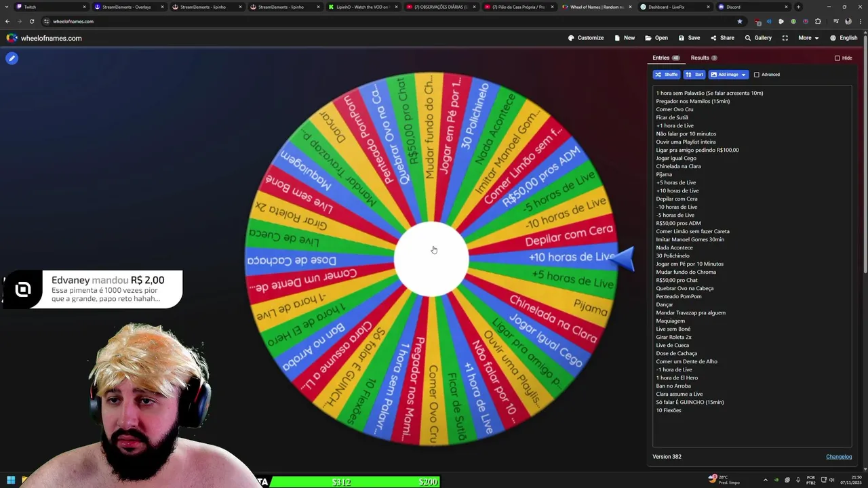Reload the page
Image resolution: width=868 pixels, height=488 pixels.
[x=31, y=21]
